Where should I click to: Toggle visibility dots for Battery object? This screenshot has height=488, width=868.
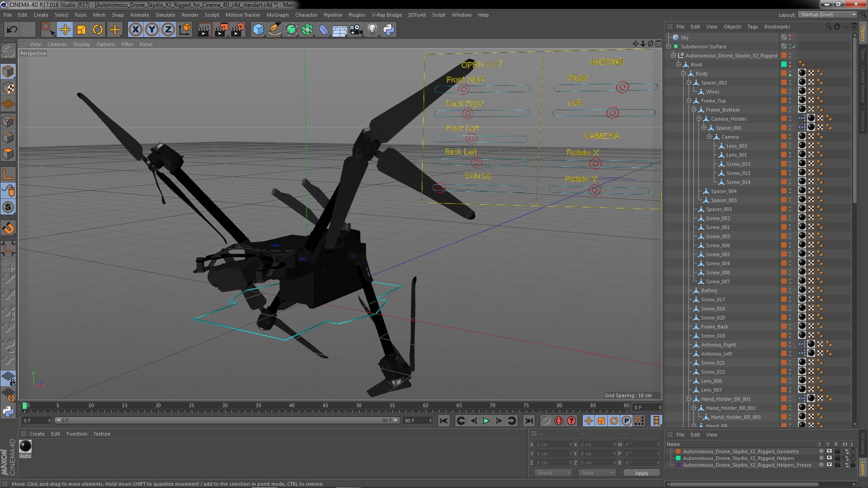tap(790, 291)
